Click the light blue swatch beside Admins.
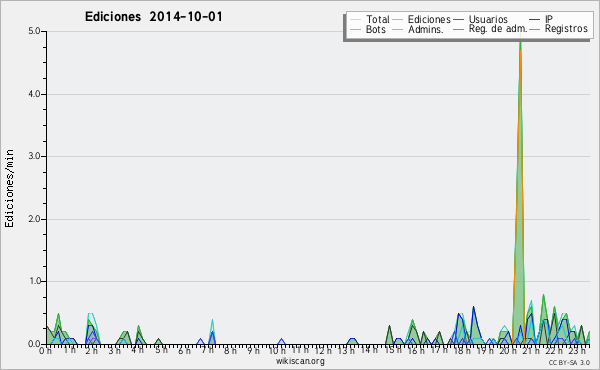Viewport: 600px width, 370px height. 398,29
